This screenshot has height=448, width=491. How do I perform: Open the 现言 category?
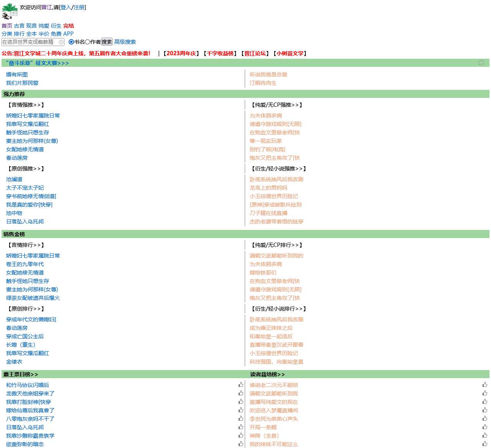(x=31, y=26)
